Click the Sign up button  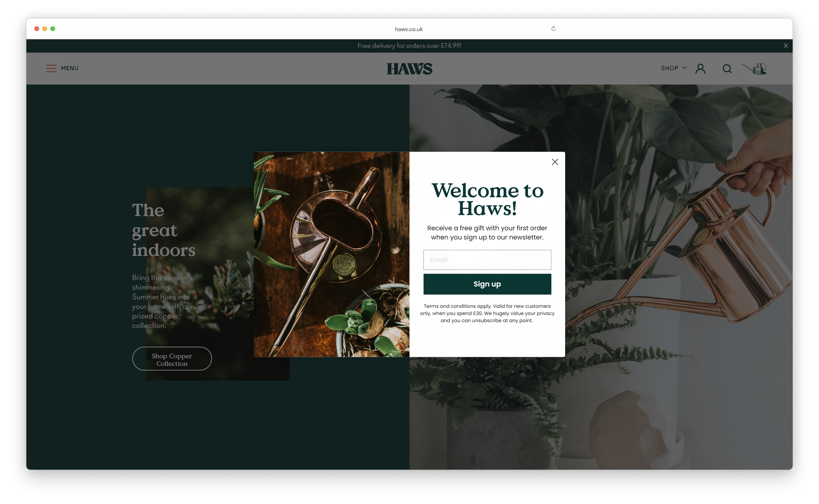[x=487, y=284]
